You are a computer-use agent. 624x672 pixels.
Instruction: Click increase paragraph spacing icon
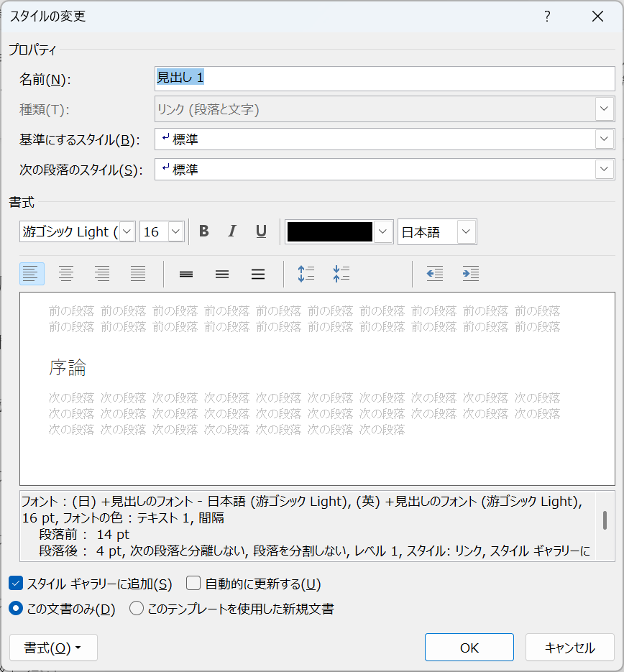click(306, 274)
